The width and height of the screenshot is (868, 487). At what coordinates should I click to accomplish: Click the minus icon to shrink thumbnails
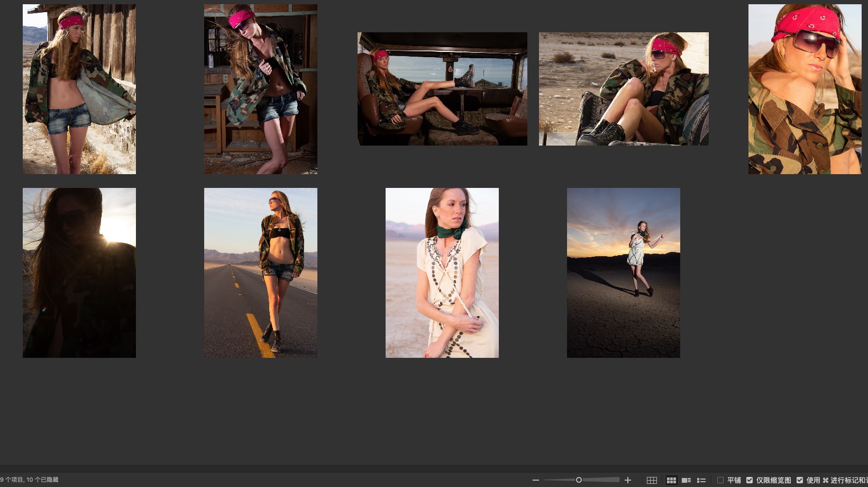(536, 480)
